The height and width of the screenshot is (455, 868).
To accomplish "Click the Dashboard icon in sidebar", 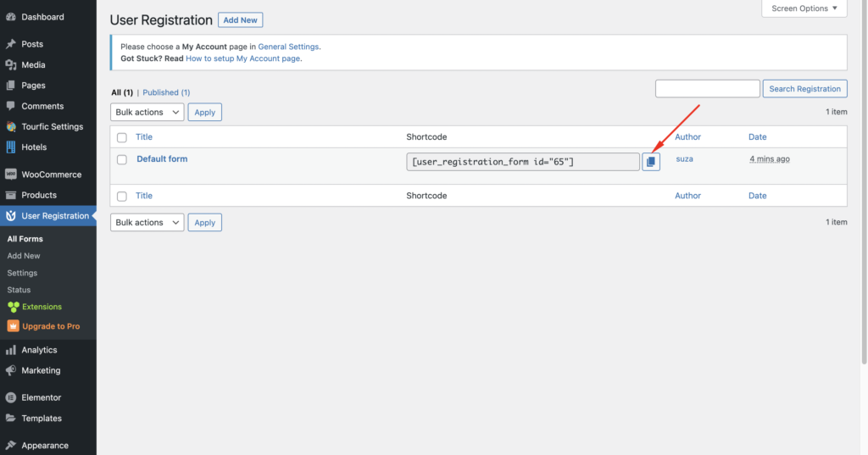I will point(10,17).
